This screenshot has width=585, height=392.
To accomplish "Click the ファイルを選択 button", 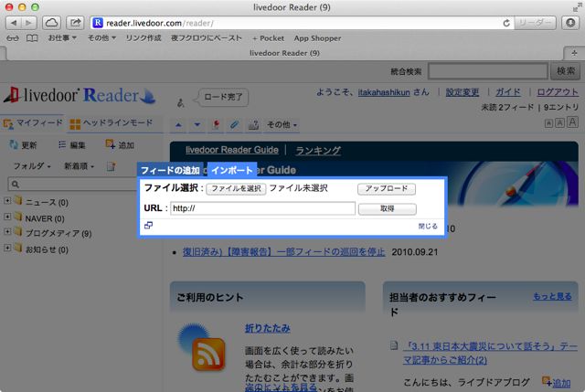I will 236,189.
